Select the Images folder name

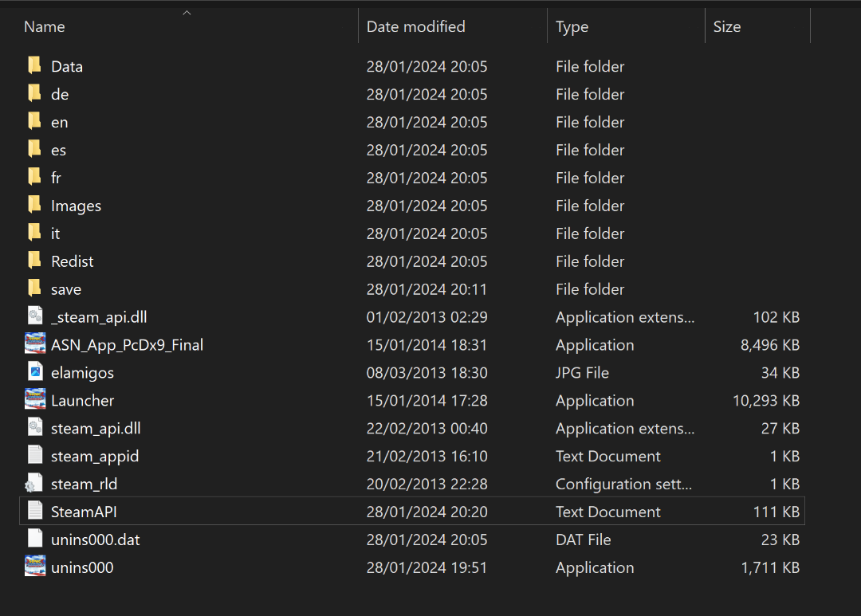click(76, 206)
